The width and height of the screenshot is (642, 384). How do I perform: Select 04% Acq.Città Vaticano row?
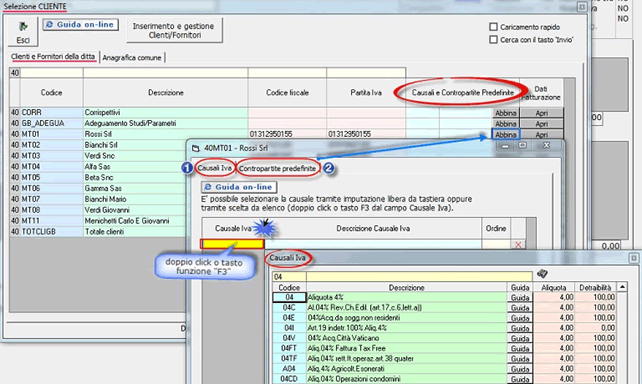tap(406, 338)
